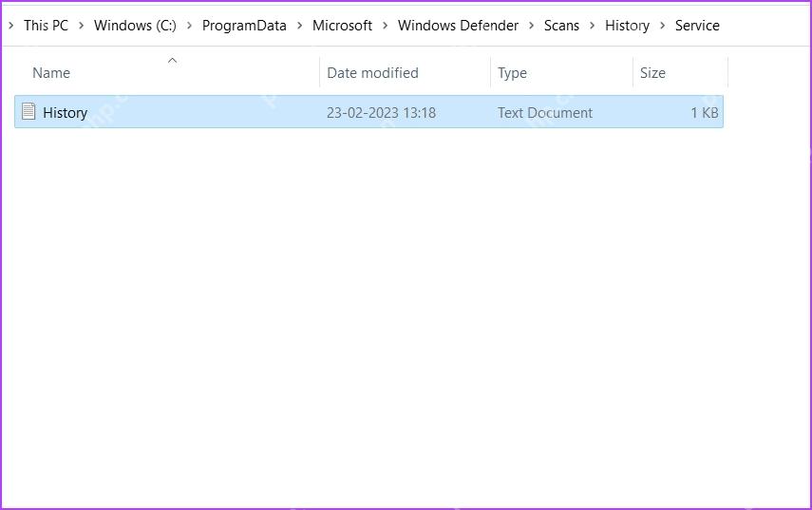Image resolution: width=812 pixels, height=510 pixels.
Task: Sort by the Name column header
Action: 51,73
